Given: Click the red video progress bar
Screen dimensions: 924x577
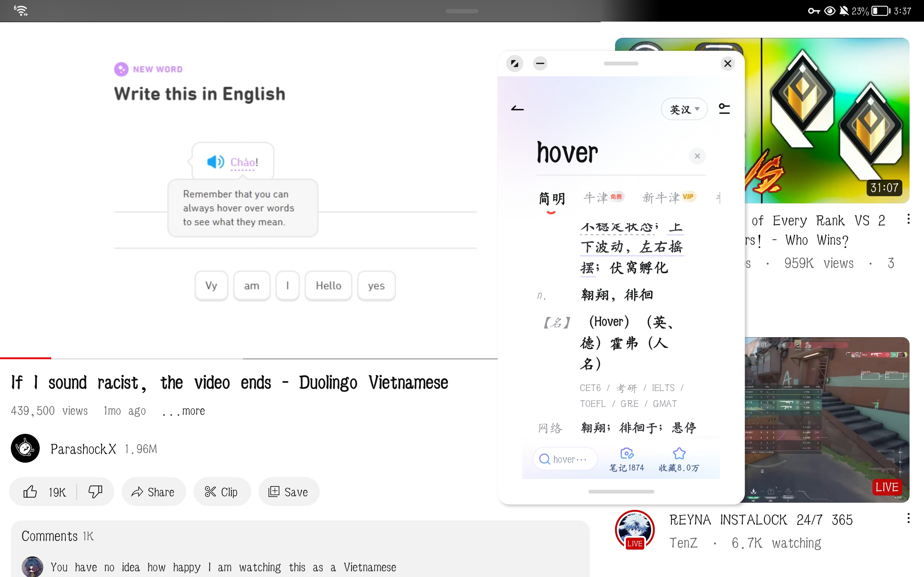Looking at the screenshot, I should tap(25, 358).
